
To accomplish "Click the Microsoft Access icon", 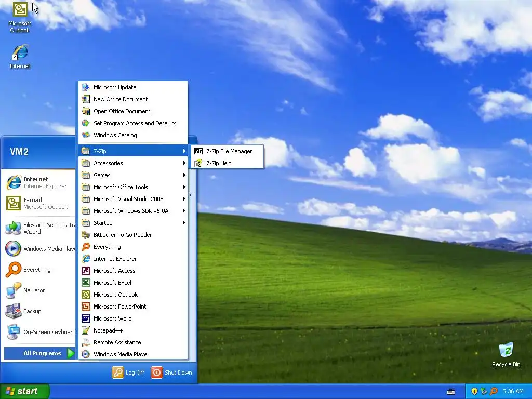I will point(86,271).
